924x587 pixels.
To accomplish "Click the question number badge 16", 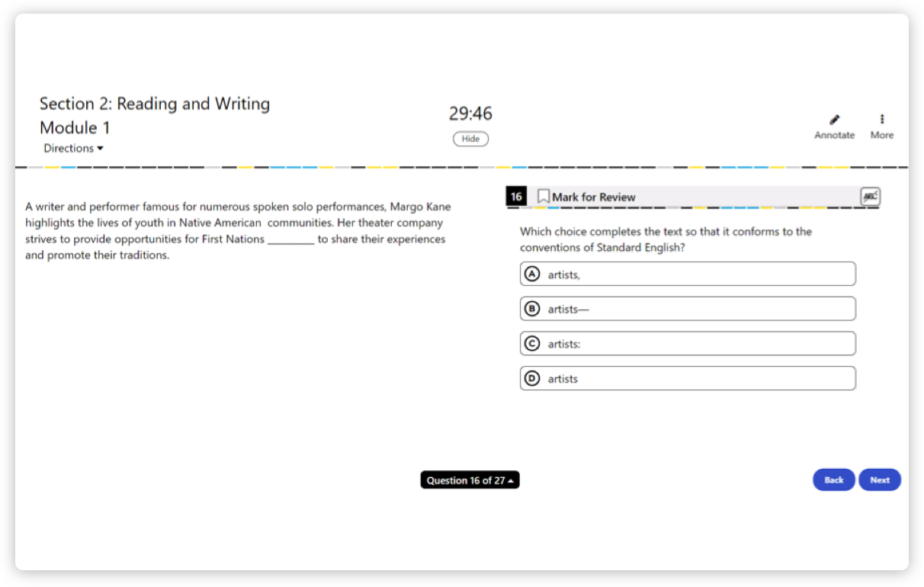I will click(x=516, y=196).
